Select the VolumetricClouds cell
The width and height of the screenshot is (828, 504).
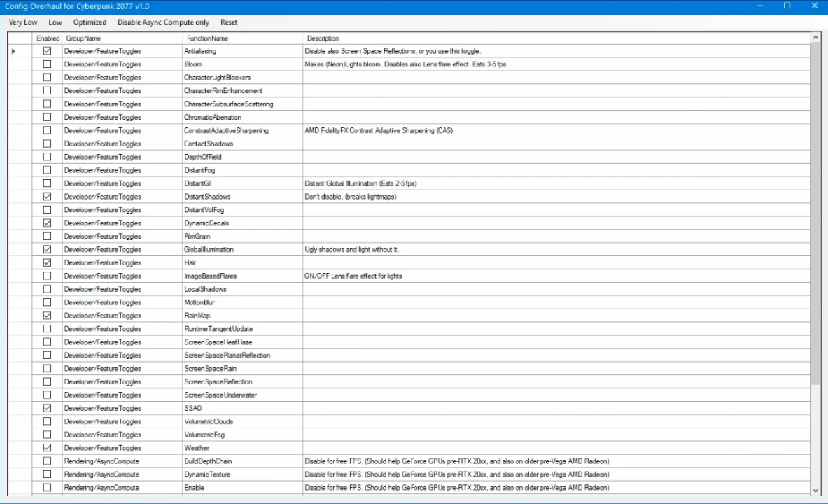(242, 421)
